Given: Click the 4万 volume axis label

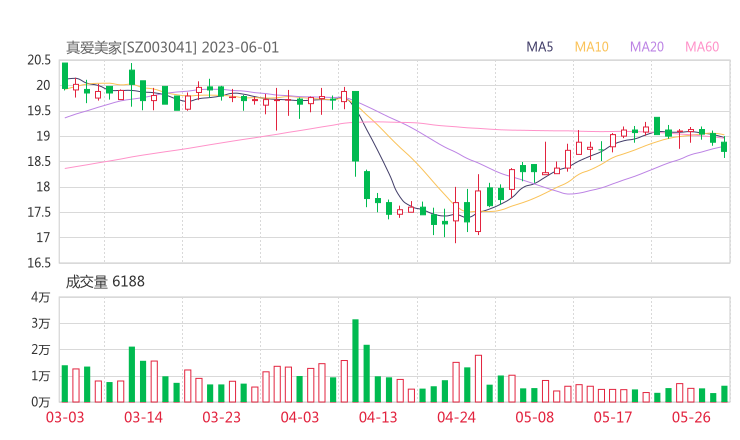Looking at the screenshot, I should coord(41,297).
